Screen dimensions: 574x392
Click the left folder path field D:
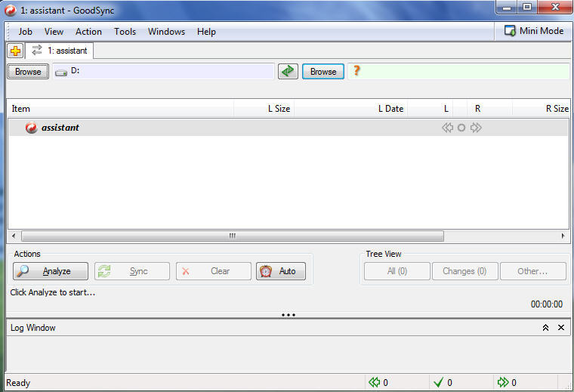[163, 71]
